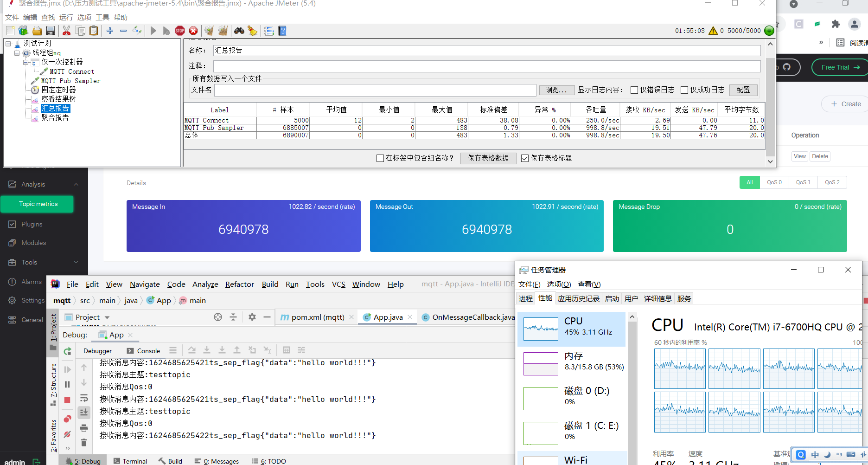The width and height of the screenshot is (868, 465).
Task: Click the 浏览... browse button
Action: (x=557, y=90)
